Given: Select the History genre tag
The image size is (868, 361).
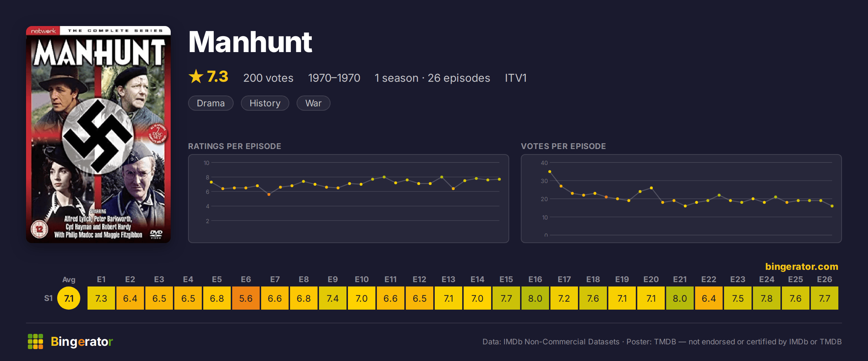Looking at the screenshot, I should point(265,103).
